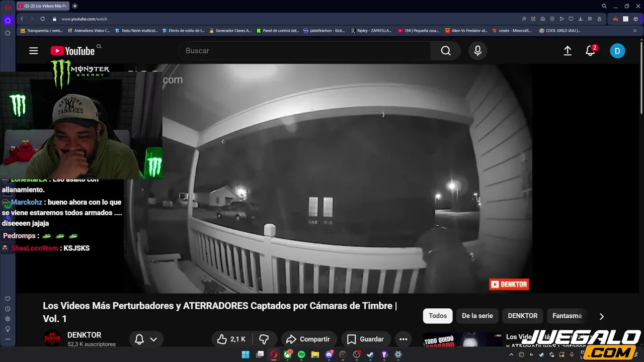This screenshot has width=644, height=362.
Task: Open the DENKTOR channel name link
Action: coord(84,335)
